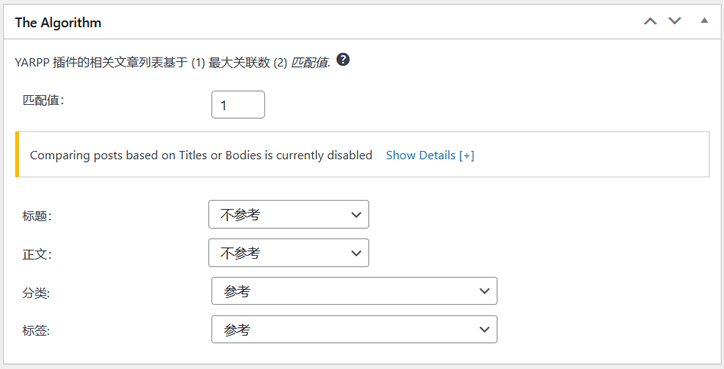Image resolution: width=724 pixels, height=369 pixels.
Task: Click the yellow left border of the notice
Action: tap(17, 154)
